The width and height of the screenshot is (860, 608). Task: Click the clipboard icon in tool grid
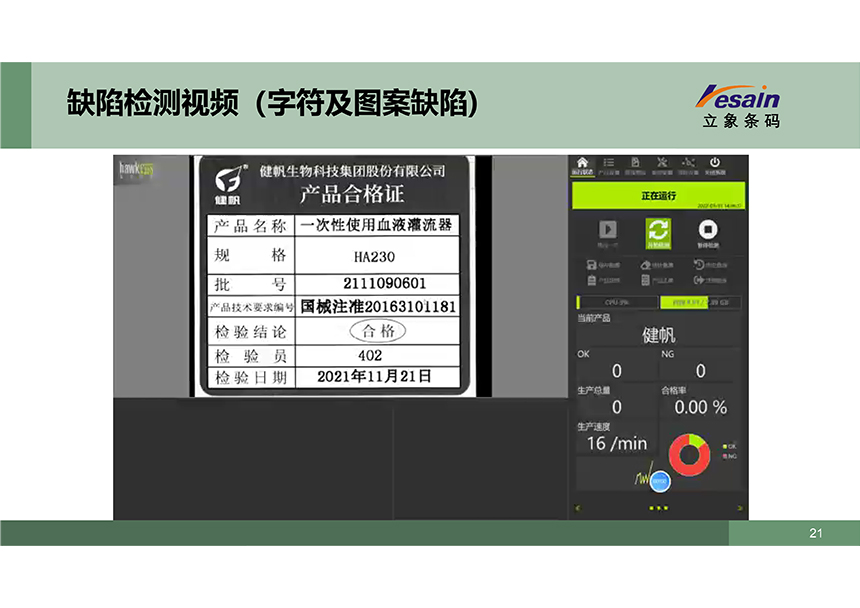[591, 280]
